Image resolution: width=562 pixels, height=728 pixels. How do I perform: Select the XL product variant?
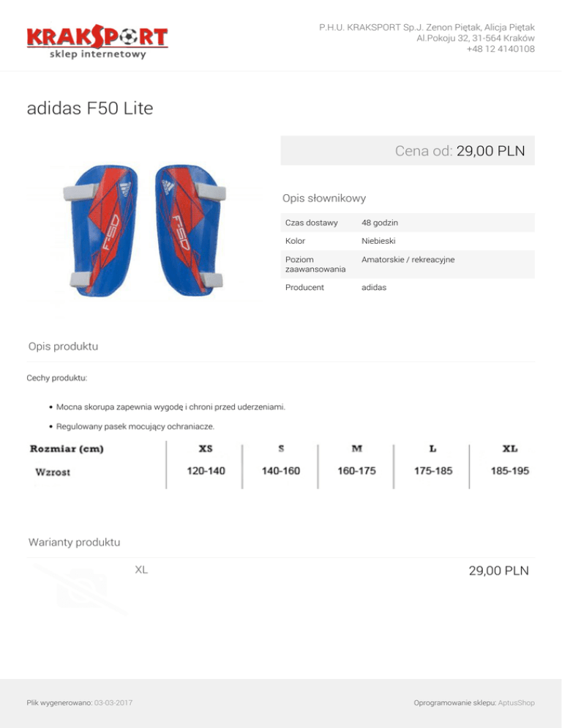coord(141,570)
